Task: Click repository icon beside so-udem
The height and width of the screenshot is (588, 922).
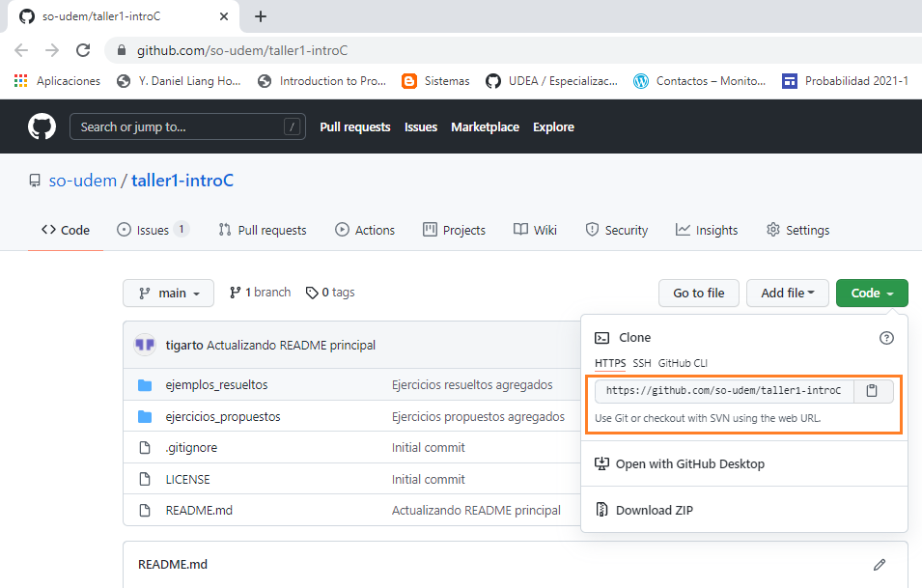Action: tap(35, 181)
